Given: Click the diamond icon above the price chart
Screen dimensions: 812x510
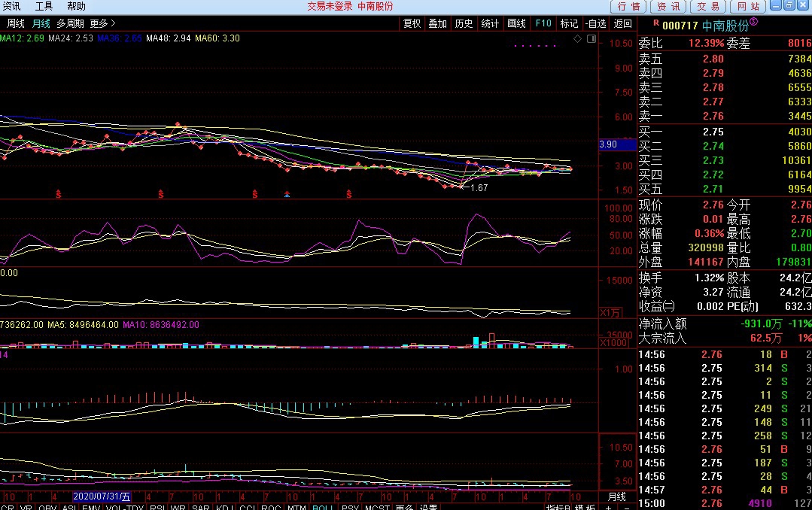Looking at the screenshot, I should (577, 39).
